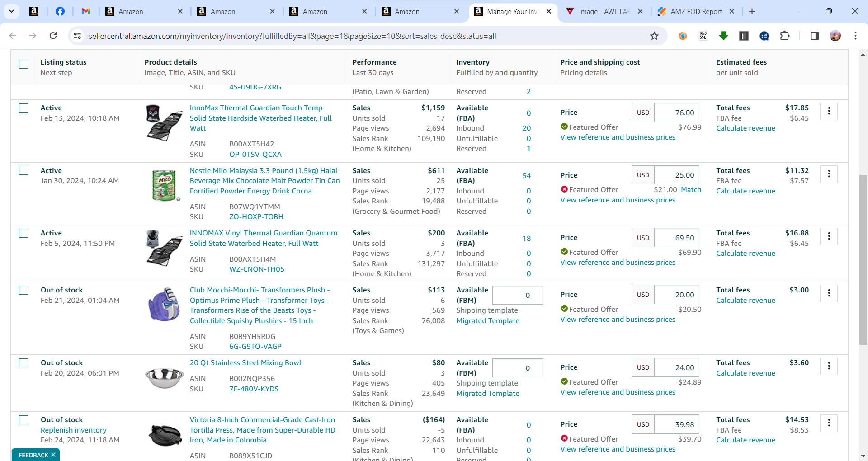The image size is (868, 461).
Task: View reference and business prices for INNOMAX Quantum
Action: tap(618, 263)
